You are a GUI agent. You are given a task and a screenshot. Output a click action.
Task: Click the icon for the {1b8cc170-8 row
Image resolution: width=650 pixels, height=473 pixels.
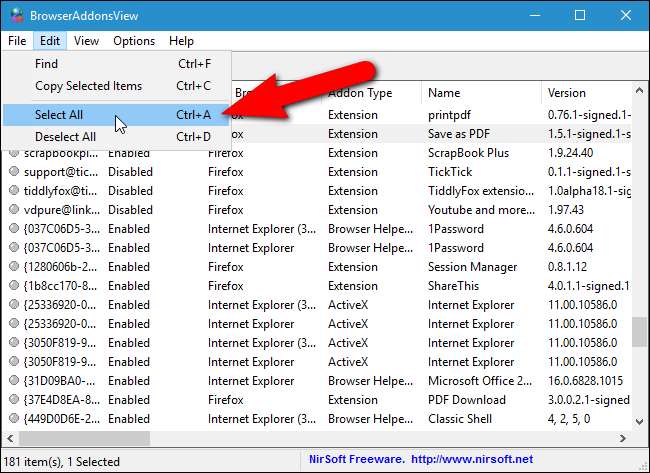tap(14, 286)
